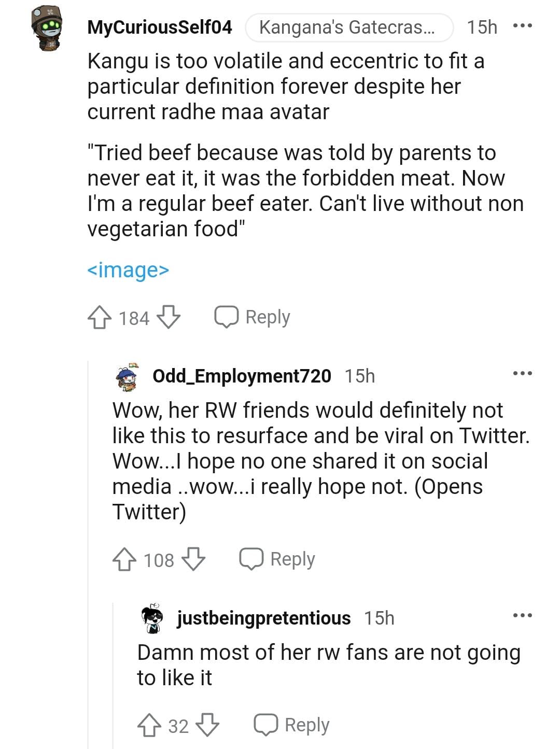This screenshot has height=749, width=560.
Task: Open the <image> link
Action: (128, 270)
